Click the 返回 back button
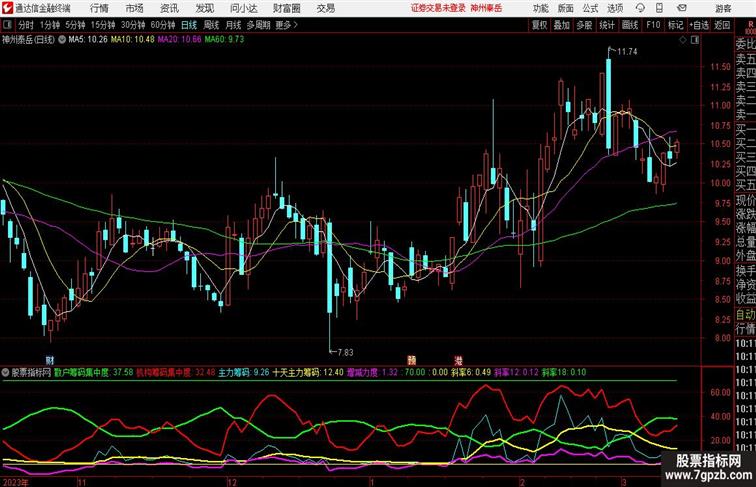756x487 pixels. click(722, 25)
